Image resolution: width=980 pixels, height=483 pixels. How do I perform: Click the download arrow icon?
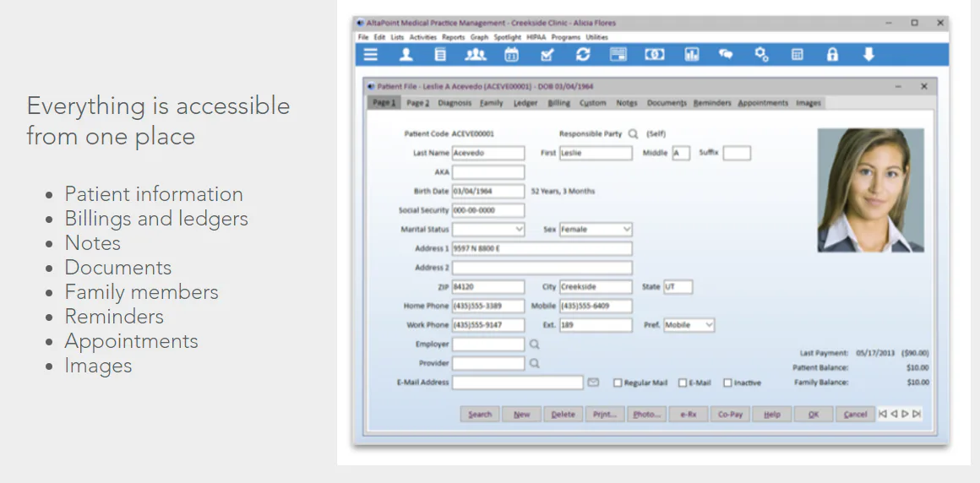click(868, 54)
